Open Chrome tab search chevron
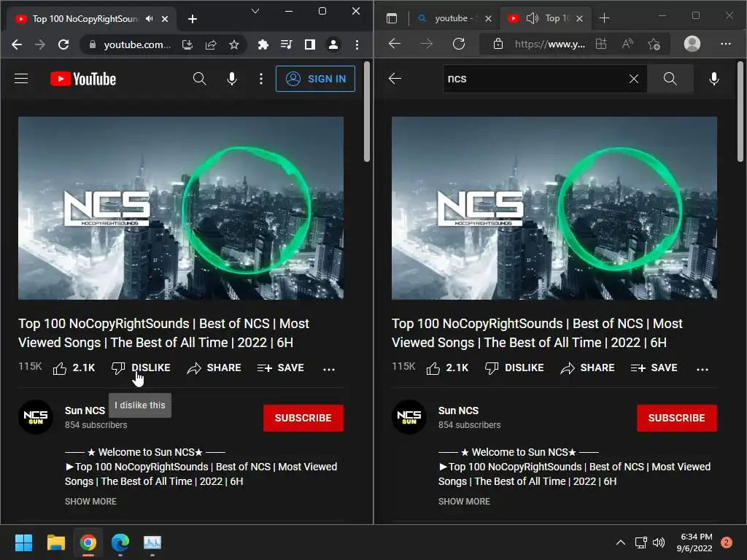 pos(255,11)
